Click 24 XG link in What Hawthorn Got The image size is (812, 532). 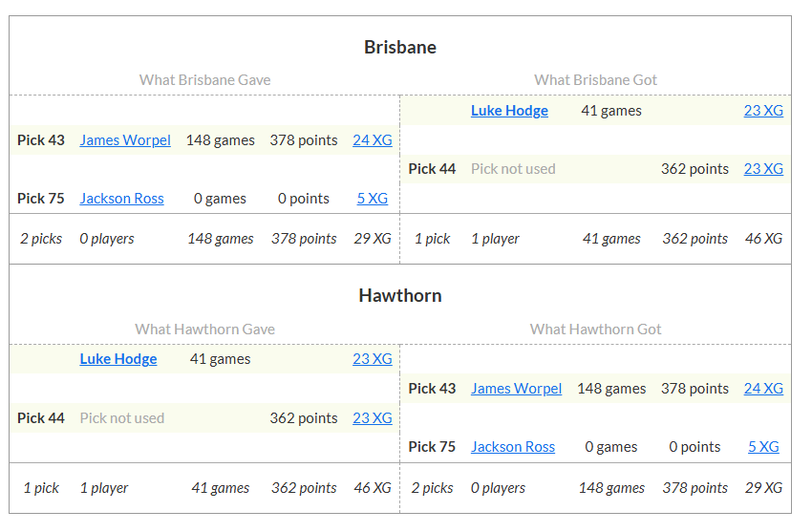tap(763, 389)
